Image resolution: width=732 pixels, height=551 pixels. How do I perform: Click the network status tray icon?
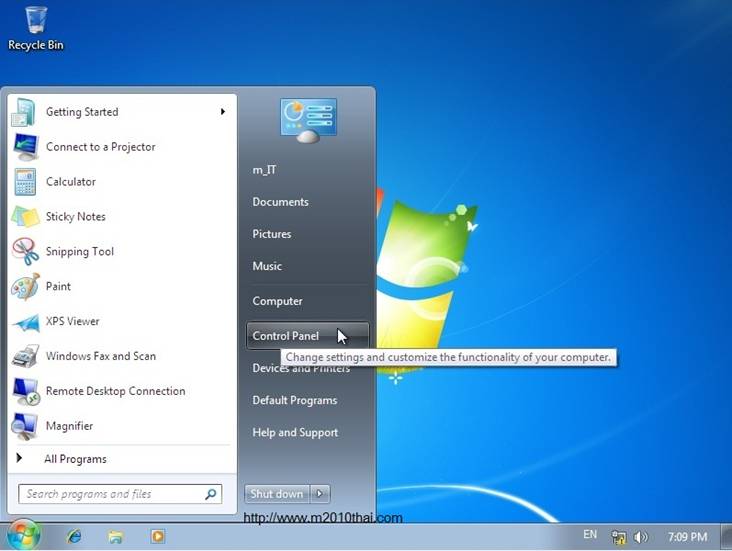pyautogui.click(x=619, y=537)
